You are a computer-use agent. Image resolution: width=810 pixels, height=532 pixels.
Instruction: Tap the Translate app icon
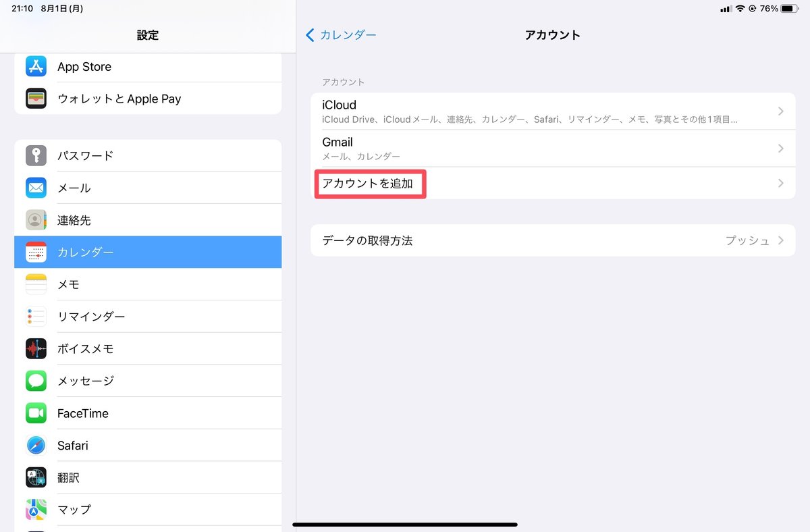coord(36,478)
